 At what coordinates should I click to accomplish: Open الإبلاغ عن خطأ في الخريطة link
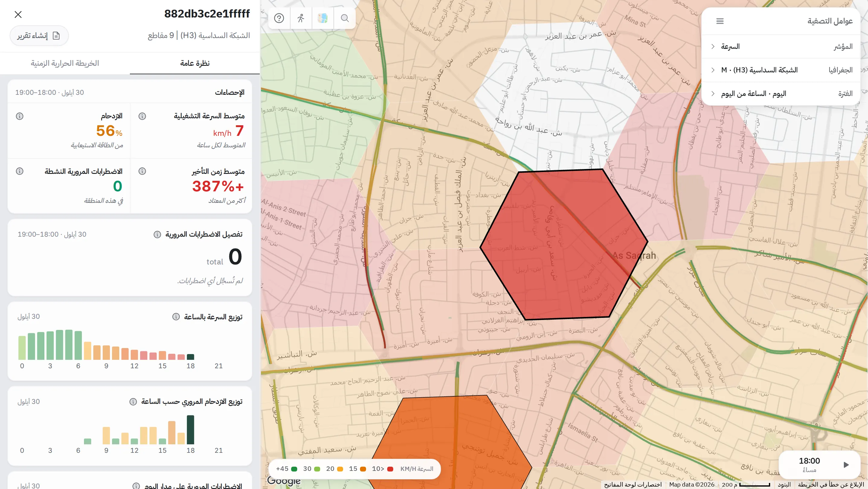[831, 484]
